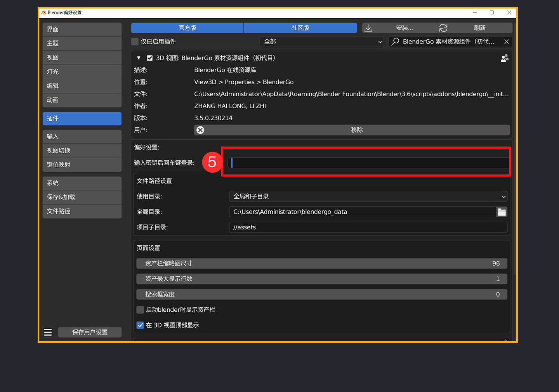Toggle the 官方版 filter button
The height and width of the screenshot is (392, 559).
pyautogui.click(x=187, y=28)
